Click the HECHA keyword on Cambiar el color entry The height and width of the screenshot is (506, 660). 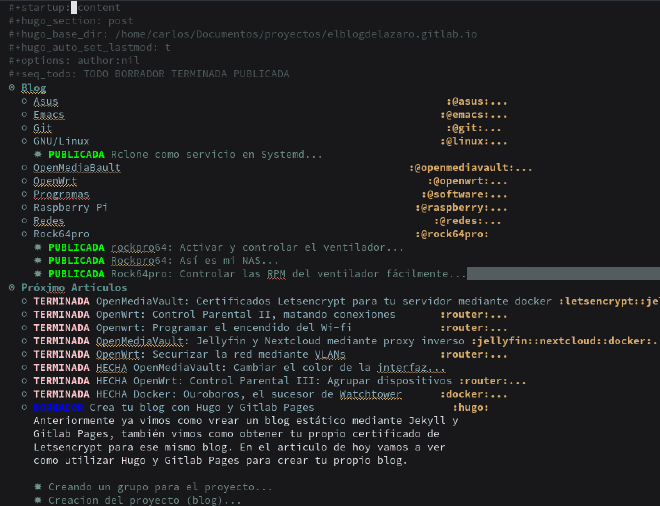coord(112,368)
